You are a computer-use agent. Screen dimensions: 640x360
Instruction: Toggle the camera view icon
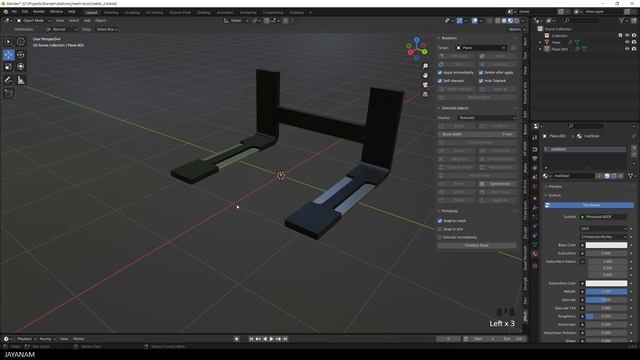click(x=425, y=85)
